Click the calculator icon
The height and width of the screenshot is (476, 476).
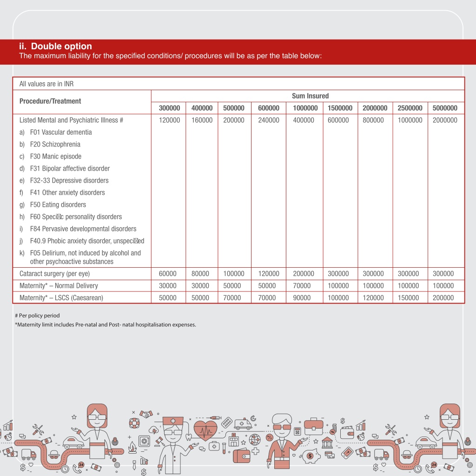297,431
